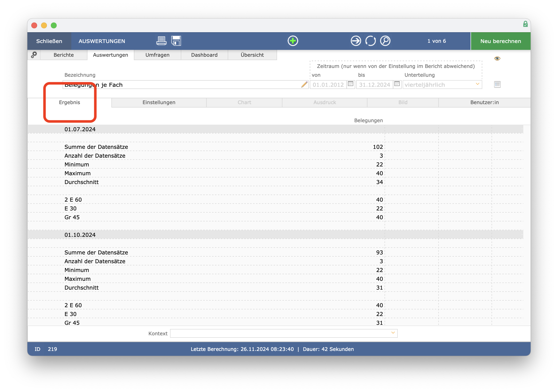Click the green maximize window button
Viewport: 558px width, 392px height.
54,25
